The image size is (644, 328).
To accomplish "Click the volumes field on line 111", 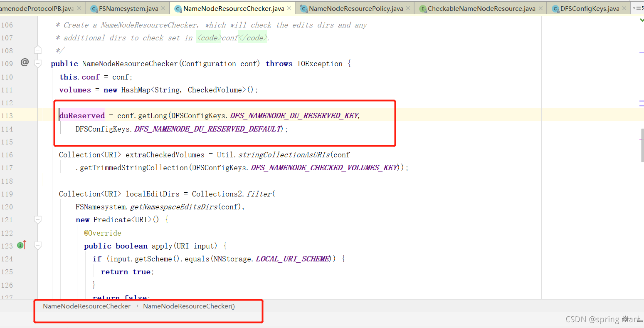I will 75,90.
